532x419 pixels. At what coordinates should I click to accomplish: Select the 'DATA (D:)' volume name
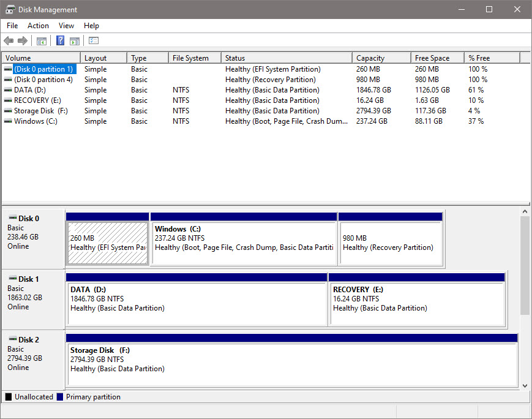point(30,90)
